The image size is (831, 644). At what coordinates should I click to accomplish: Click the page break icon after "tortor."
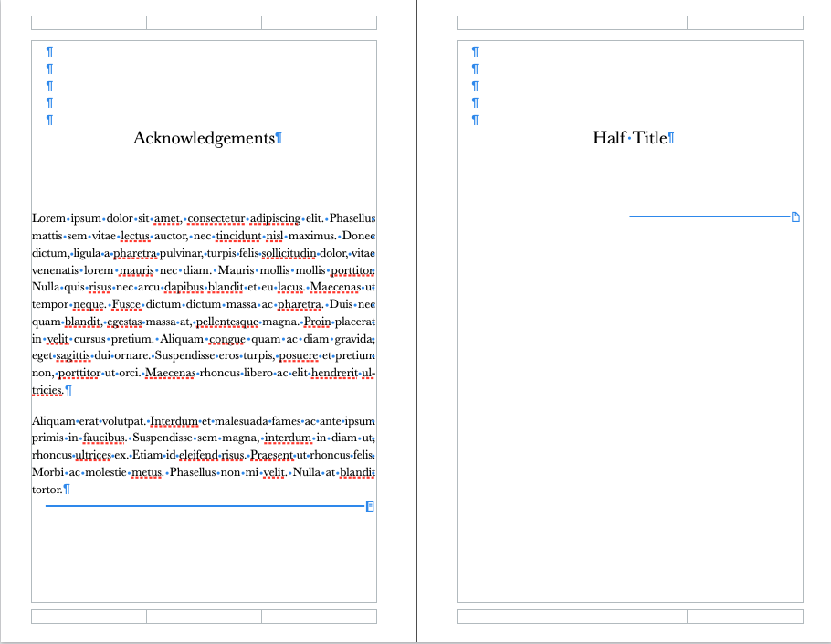pos(369,506)
